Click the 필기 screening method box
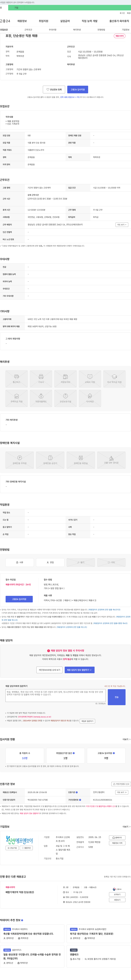The width and height of the screenshot is (131, 980). 81,562
